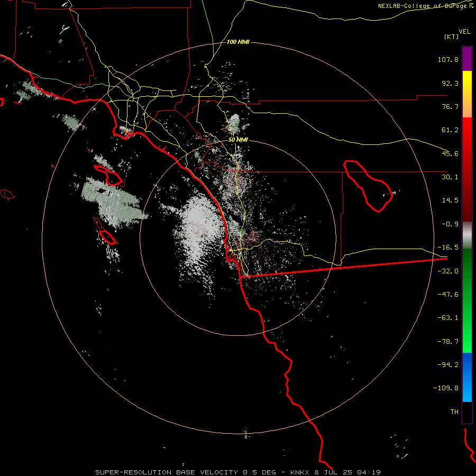Viewport: 476px width, 476px height.
Task: Click the 61.2 velocity scale value
Action: 450,130
